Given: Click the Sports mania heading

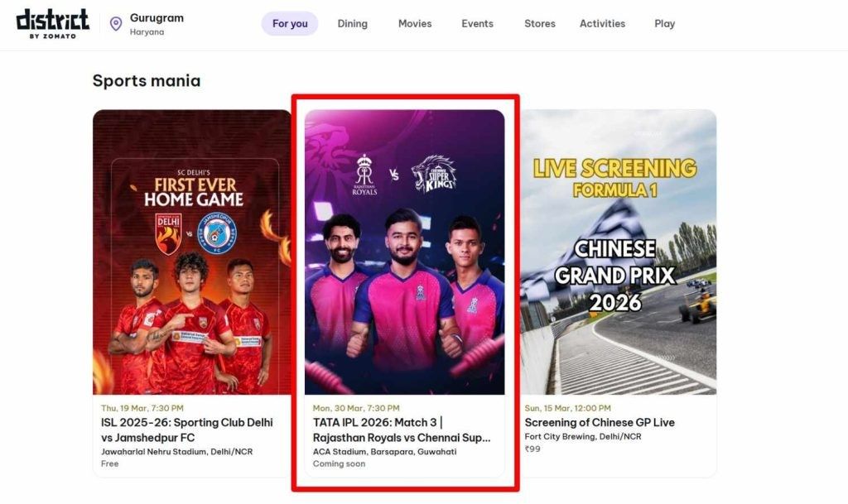Looking at the screenshot, I should click(146, 80).
